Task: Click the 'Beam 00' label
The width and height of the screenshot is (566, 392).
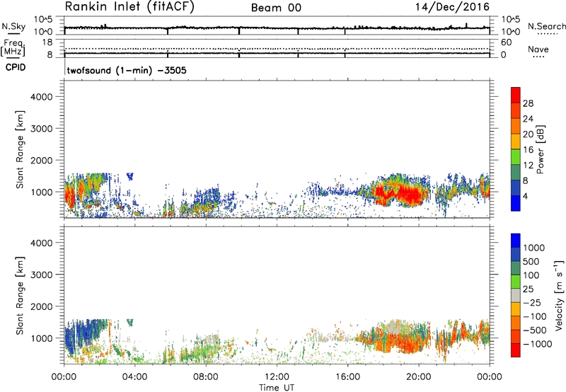Action: click(x=276, y=8)
